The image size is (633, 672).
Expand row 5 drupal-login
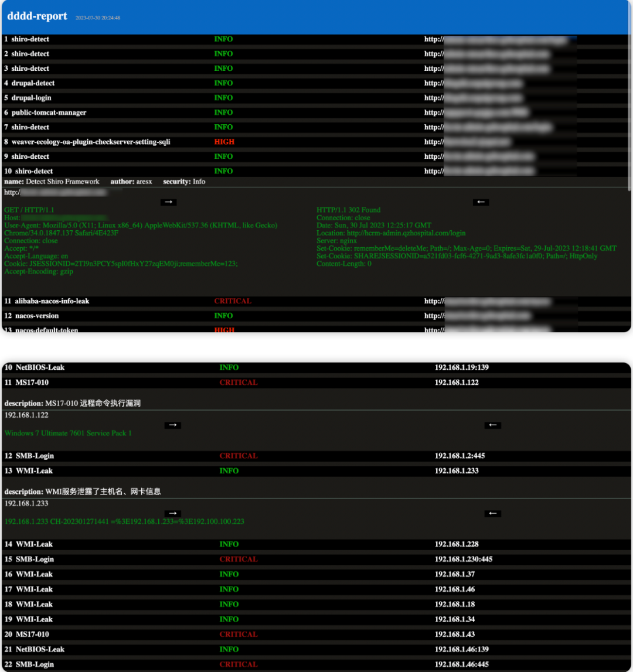point(315,98)
